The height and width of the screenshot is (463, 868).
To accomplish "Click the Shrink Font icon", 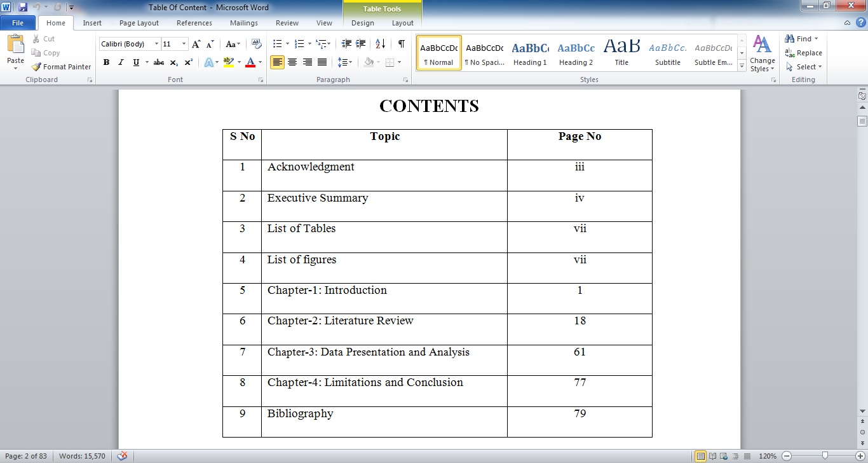I will click(210, 44).
